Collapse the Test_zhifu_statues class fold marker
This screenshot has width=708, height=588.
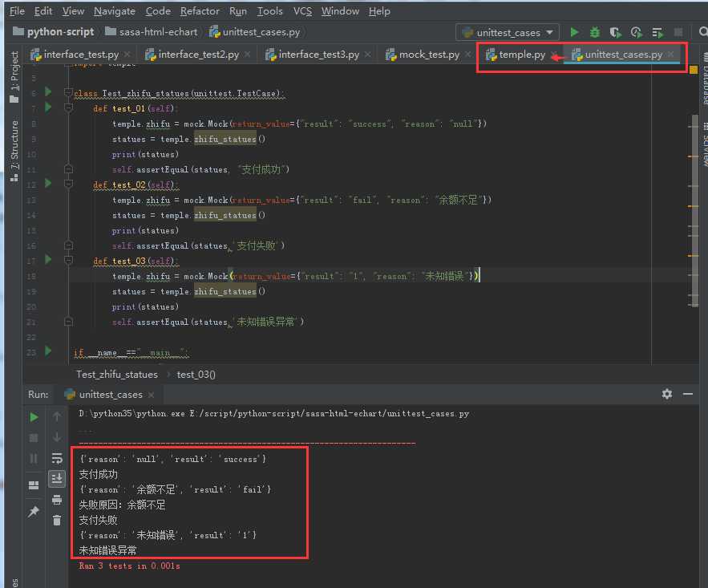69,93
